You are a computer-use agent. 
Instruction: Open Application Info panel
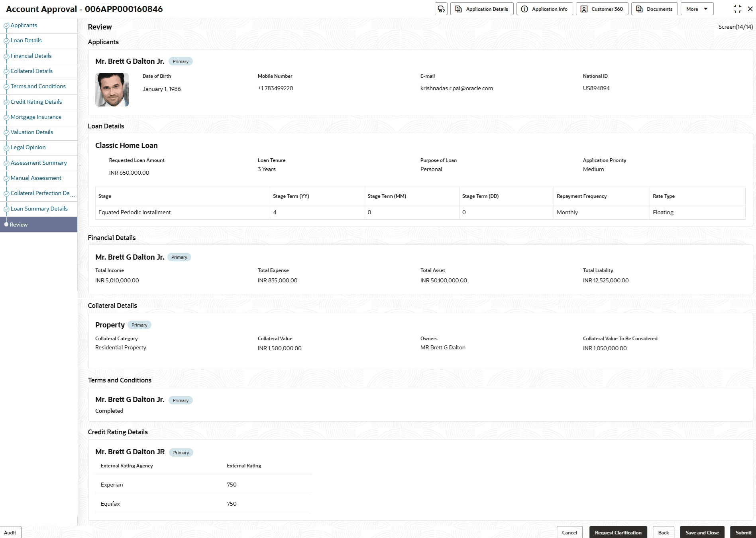point(545,9)
